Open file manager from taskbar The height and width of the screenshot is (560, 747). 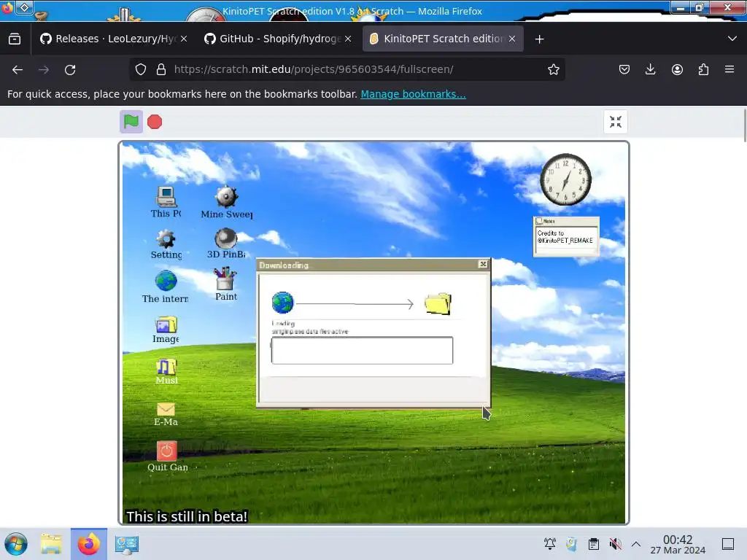point(52,544)
